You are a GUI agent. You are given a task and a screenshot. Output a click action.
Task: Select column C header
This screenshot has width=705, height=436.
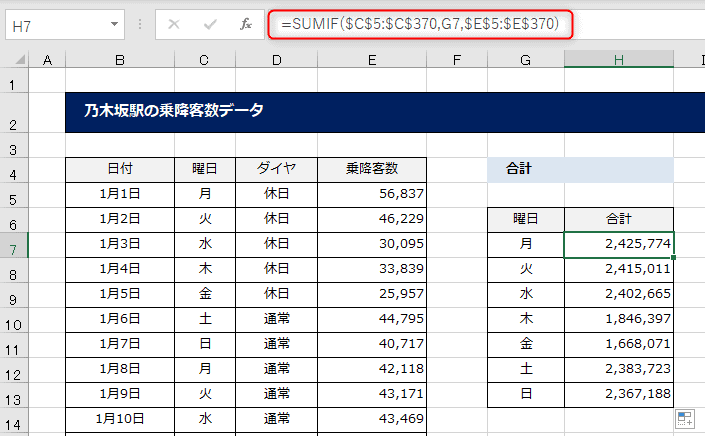[x=205, y=60]
